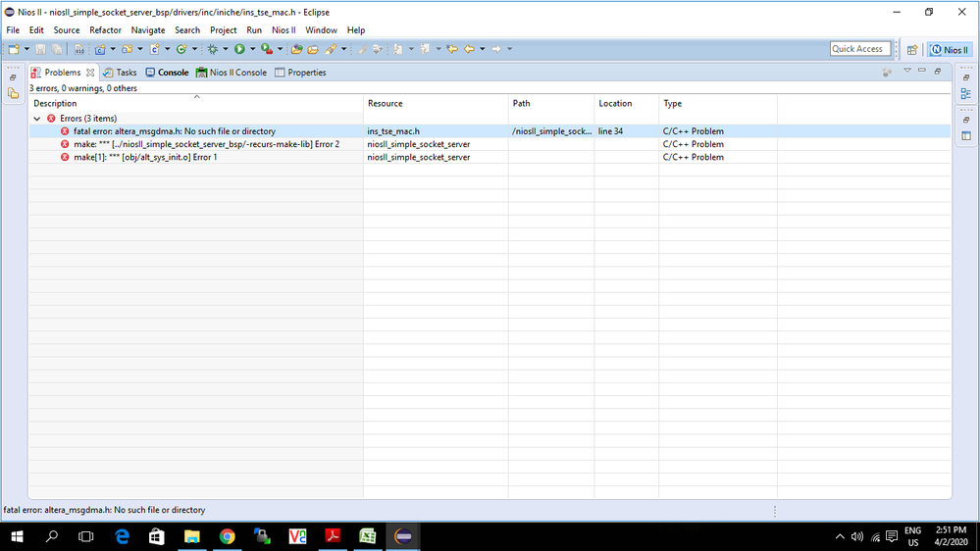Close the Problems tab
The image size is (980, 551).
point(90,73)
